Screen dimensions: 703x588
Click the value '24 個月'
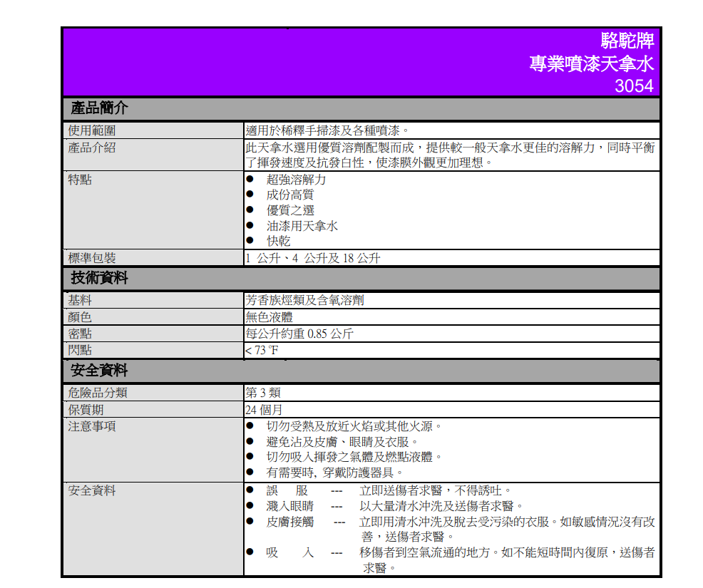264,410
